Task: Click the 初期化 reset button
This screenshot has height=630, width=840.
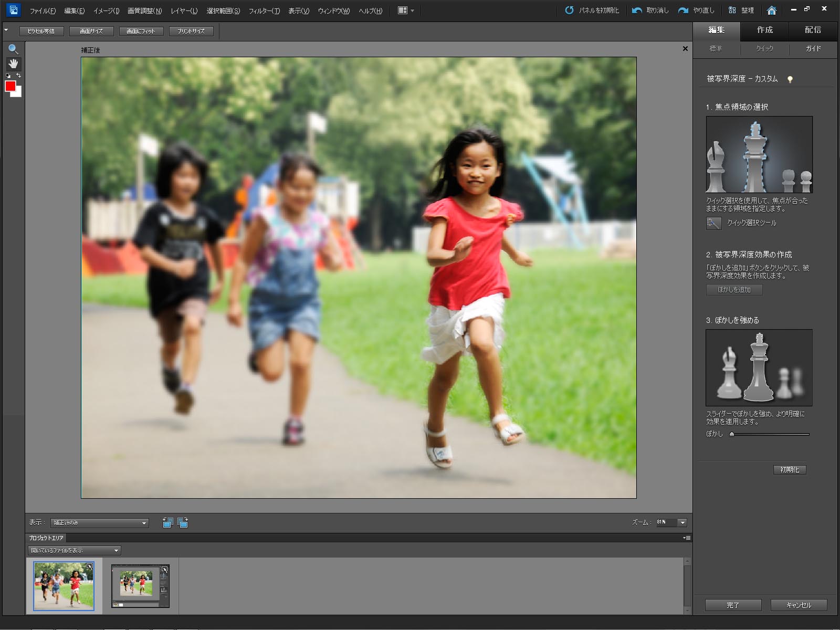Action: 790,470
